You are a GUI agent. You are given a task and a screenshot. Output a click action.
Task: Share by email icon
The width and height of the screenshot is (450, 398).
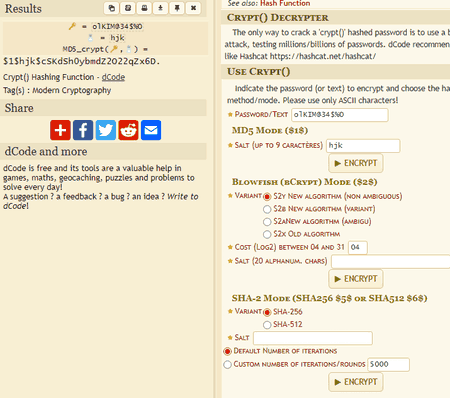[x=151, y=130]
